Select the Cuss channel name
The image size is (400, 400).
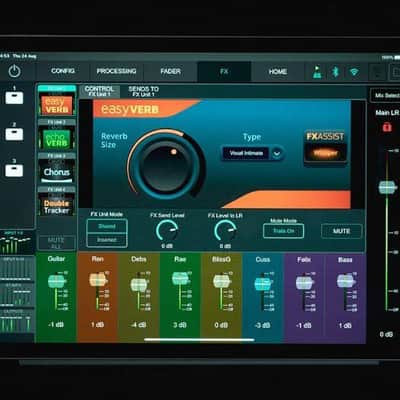tap(263, 260)
